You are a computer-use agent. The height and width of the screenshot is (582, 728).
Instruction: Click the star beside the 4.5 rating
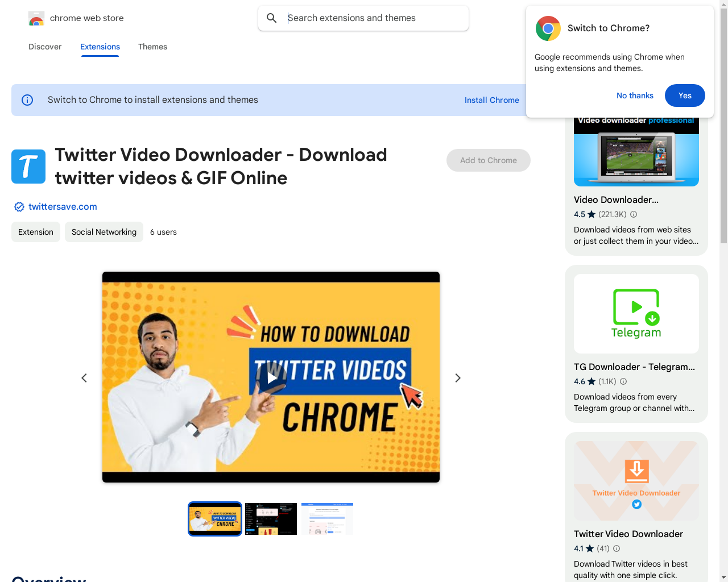591,214
